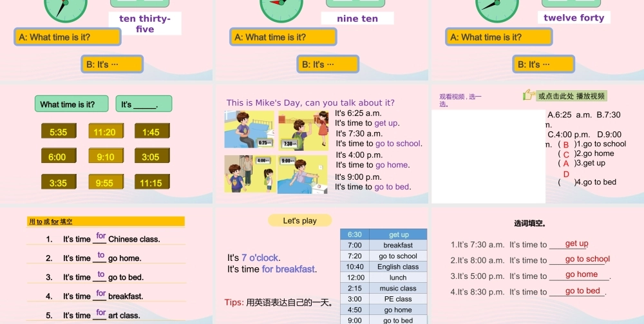Click the green 'What time is it?' box
The width and height of the screenshot is (644, 324).
pyautogui.click(x=71, y=104)
